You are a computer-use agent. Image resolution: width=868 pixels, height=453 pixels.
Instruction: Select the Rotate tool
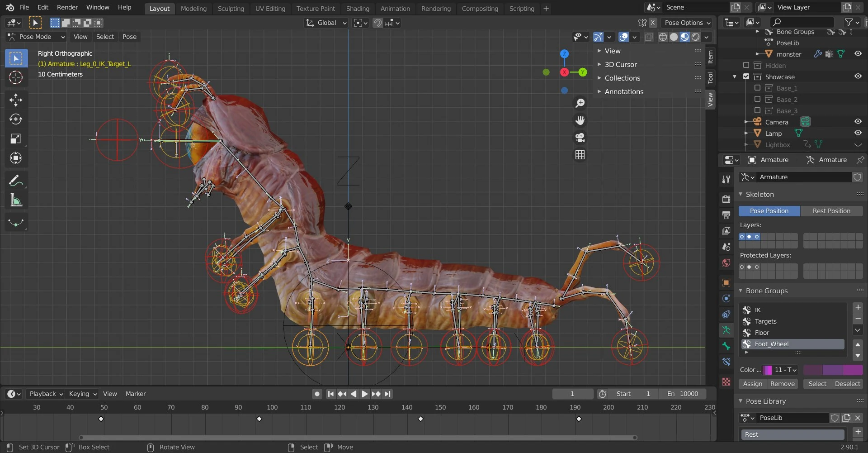[16, 119]
